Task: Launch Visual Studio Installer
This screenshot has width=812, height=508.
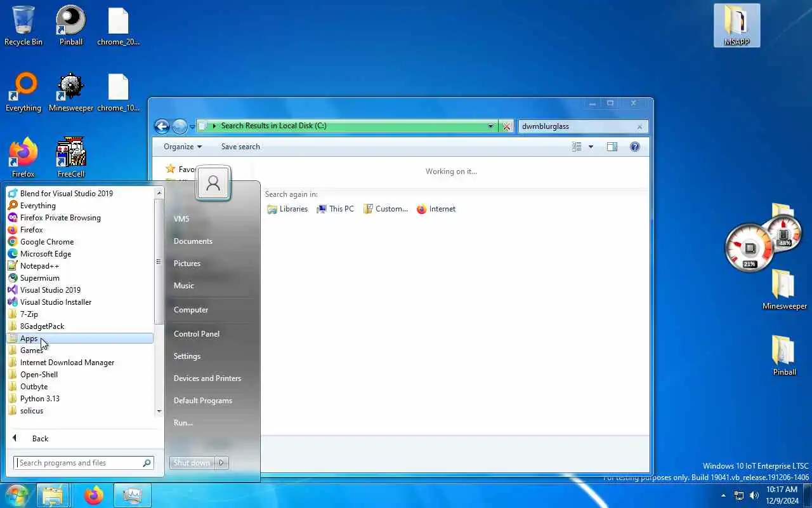Action: pyautogui.click(x=80, y=302)
